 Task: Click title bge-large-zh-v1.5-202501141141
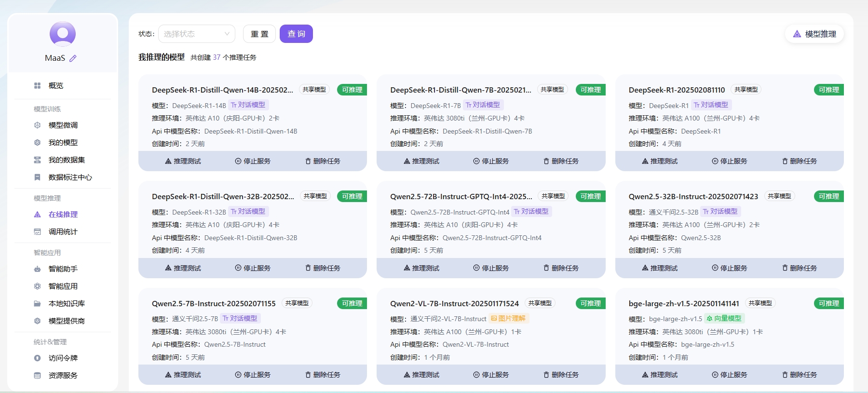[x=684, y=303]
